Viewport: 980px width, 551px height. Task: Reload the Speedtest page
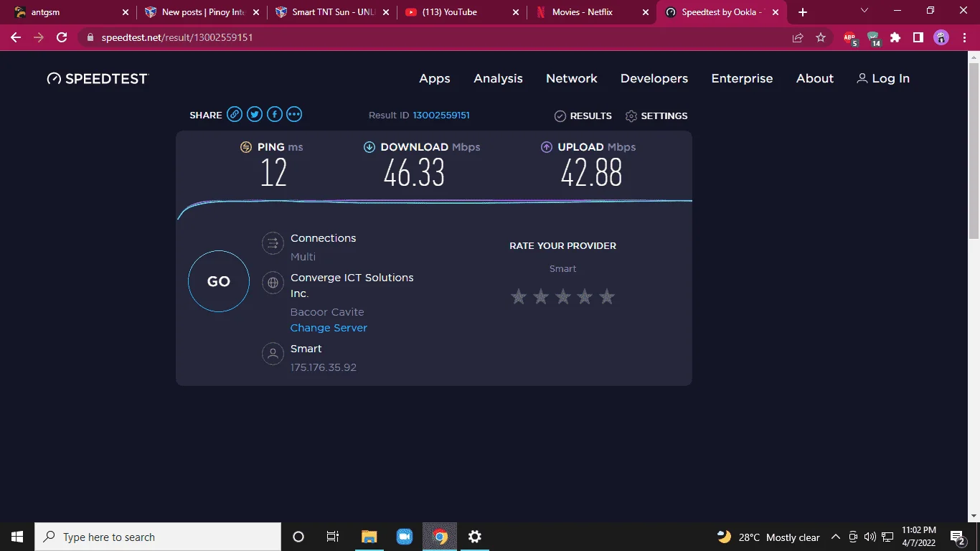coord(62,37)
